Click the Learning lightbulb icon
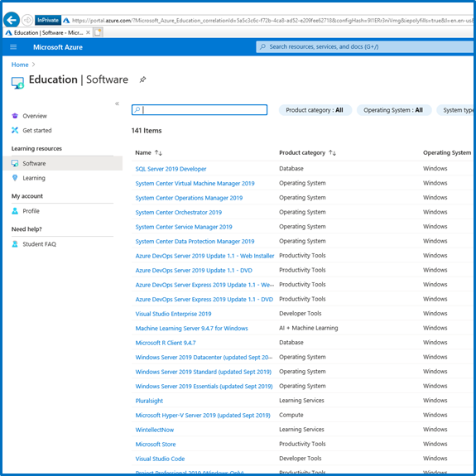The image size is (476, 476). tap(15, 178)
